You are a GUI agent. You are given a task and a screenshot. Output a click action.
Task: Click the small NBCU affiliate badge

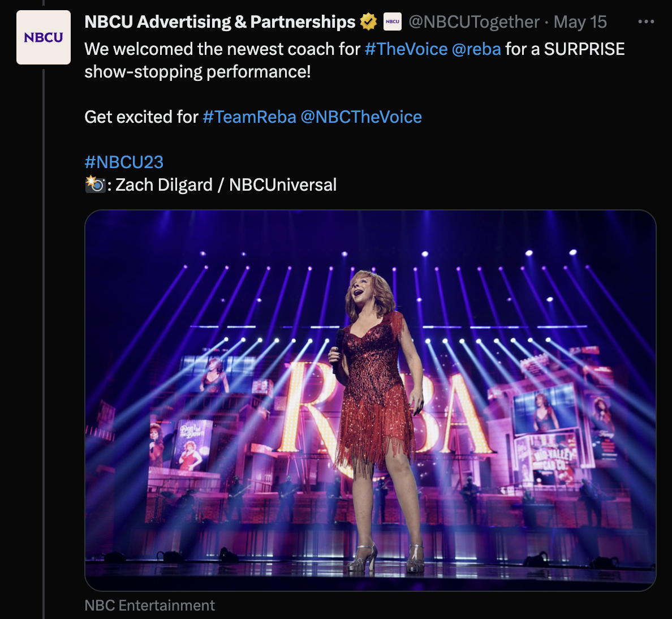[x=393, y=22]
